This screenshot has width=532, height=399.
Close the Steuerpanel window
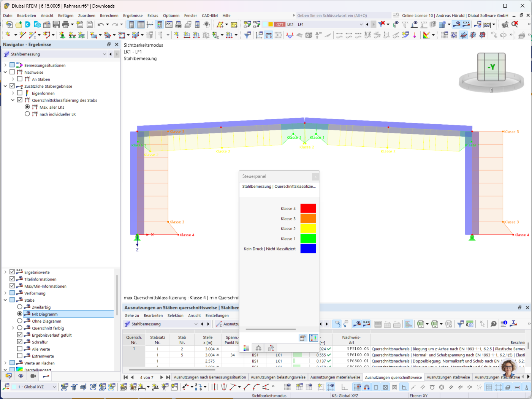315,176
